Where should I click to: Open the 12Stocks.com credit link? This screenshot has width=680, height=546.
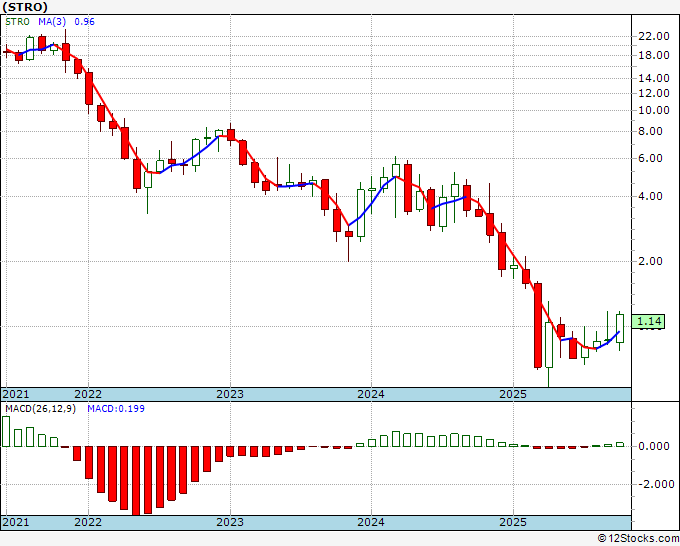click(x=638, y=539)
